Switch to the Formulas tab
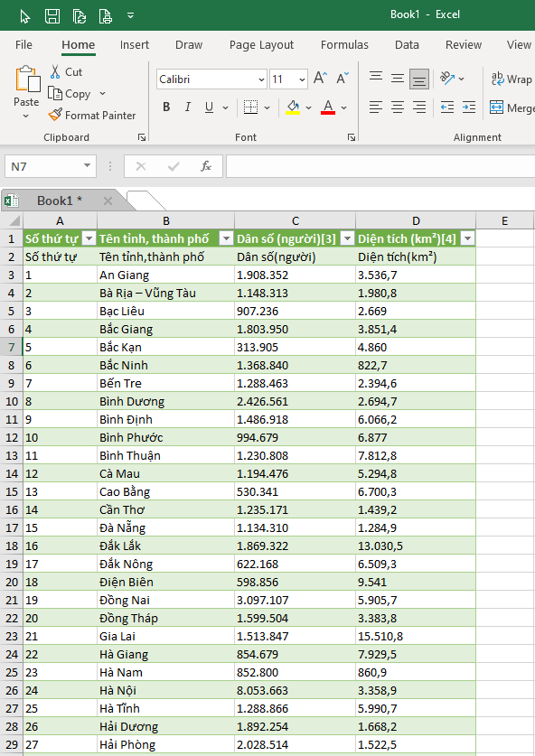Screen dimensions: 535x756 pyautogui.click(x=344, y=45)
